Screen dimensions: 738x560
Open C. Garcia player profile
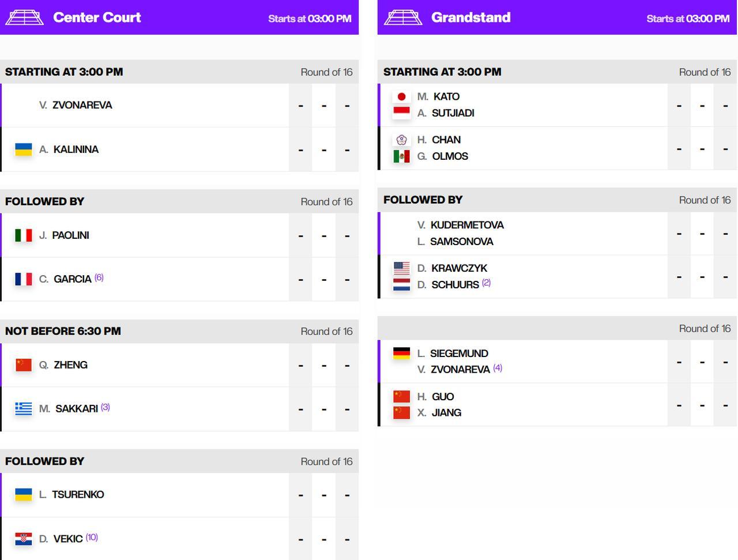click(x=65, y=279)
